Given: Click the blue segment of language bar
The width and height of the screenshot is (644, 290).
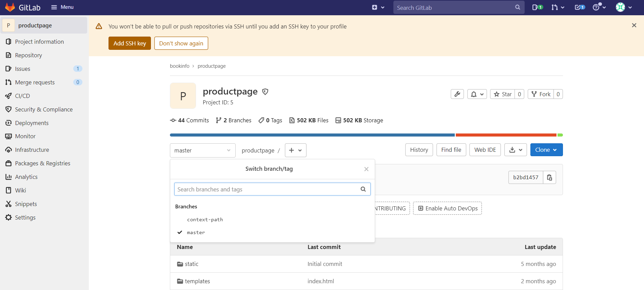Looking at the screenshot, I should click(x=312, y=135).
